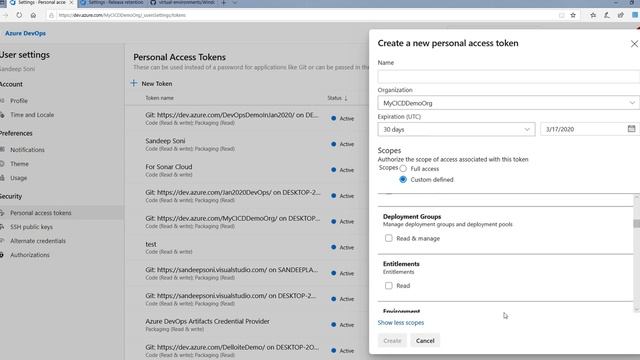The height and width of the screenshot is (360, 640).
Task: Switch to Settings - Release retention tab
Action: point(112,3)
